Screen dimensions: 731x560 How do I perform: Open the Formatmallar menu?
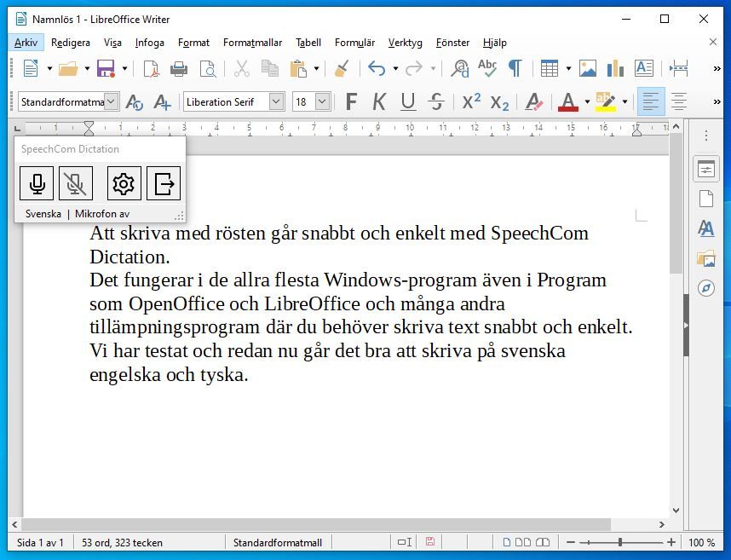[x=252, y=43]
